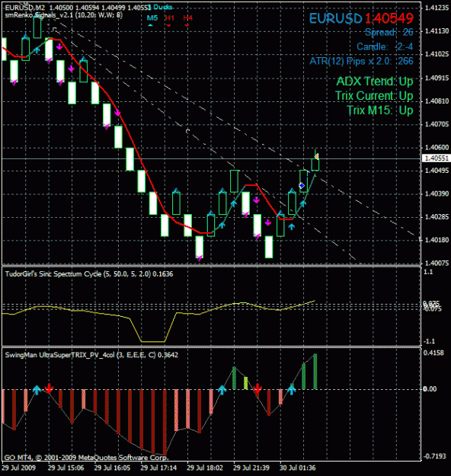Click the Spread: 26 label
The width and height of the screenshot is (451, 476).
tap(389, 32)
